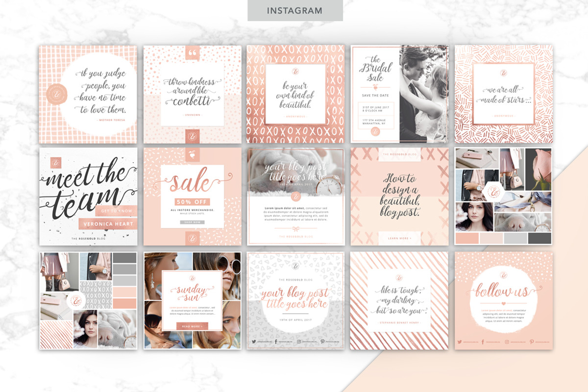
Task: Click the 'UNKNOWN' attribution under the confetti quote
Action: [x=192, y=115]
